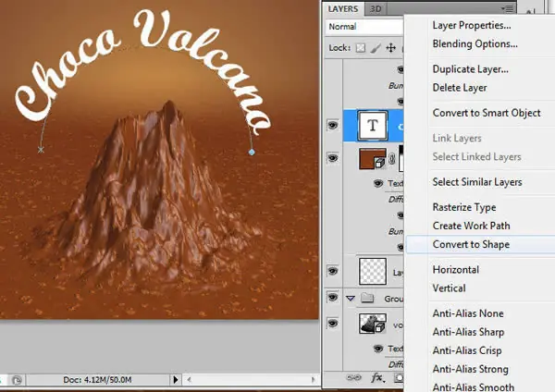Click the lock image pixels brush icon
This screenshot has height=392, width=555.
pyautogui.click(x=376, y=48)
